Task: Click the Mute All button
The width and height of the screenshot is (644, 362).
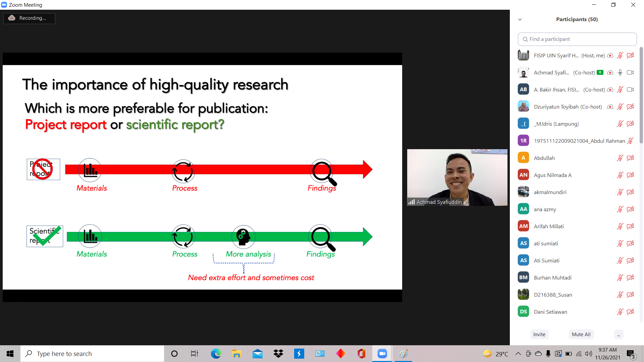Action: pos(581,334)
